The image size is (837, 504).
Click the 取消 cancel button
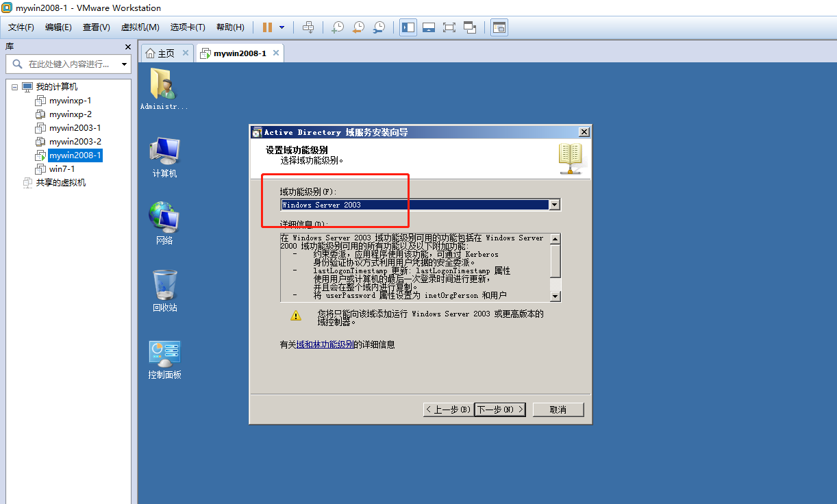[x=558, y=409]
